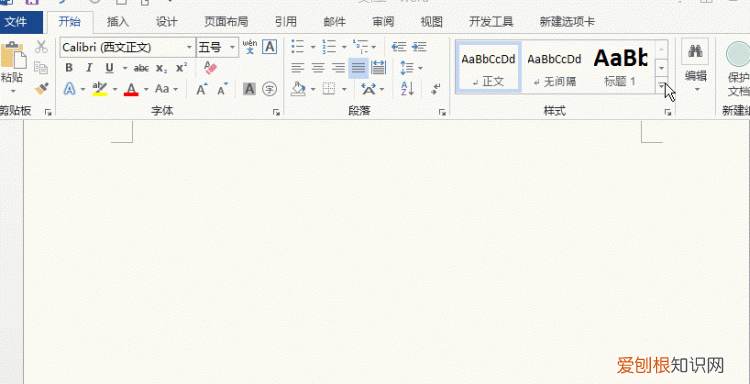
Task: Click the Numbering list icon
Action: [329, 47]
